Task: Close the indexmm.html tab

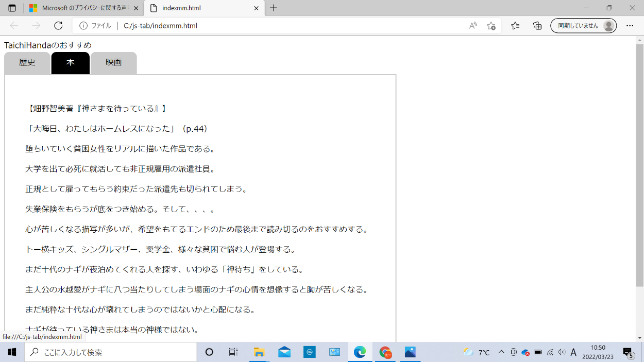Action: (257, 8)
